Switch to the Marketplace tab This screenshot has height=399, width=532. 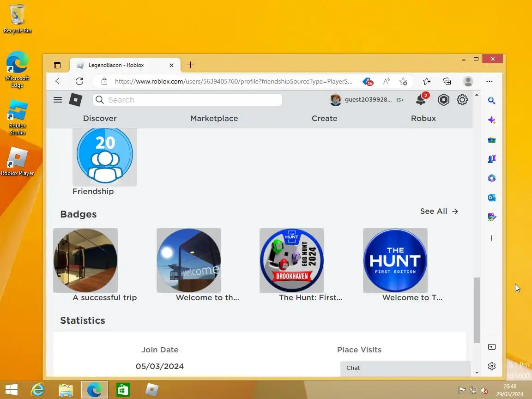pyautogui.click(x=214, y=118)
